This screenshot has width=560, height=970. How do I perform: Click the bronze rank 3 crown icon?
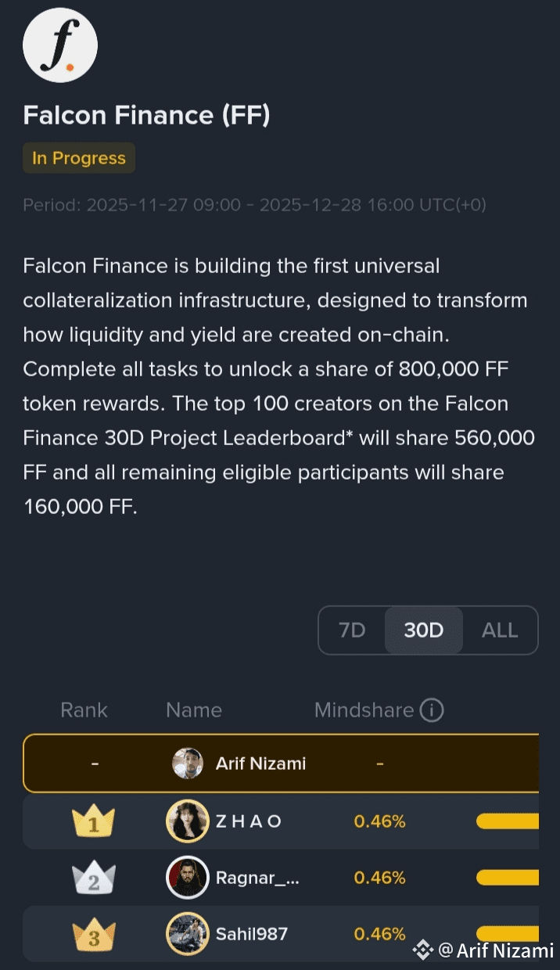pos(93,934)
